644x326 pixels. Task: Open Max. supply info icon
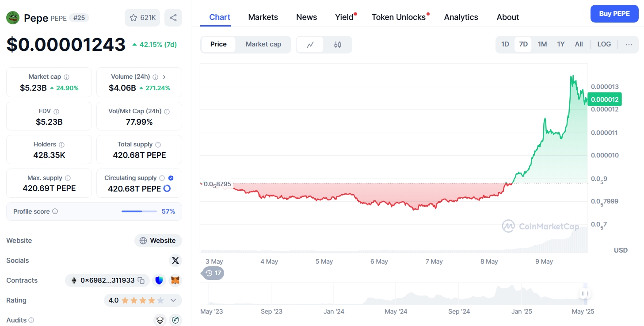coord(68,178)
